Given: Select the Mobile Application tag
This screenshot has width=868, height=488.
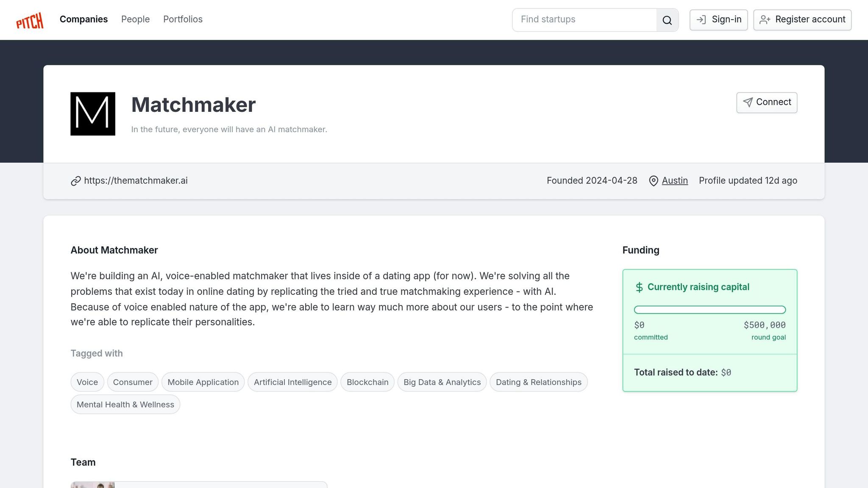Looking at the screenshot, I should 203,382.
